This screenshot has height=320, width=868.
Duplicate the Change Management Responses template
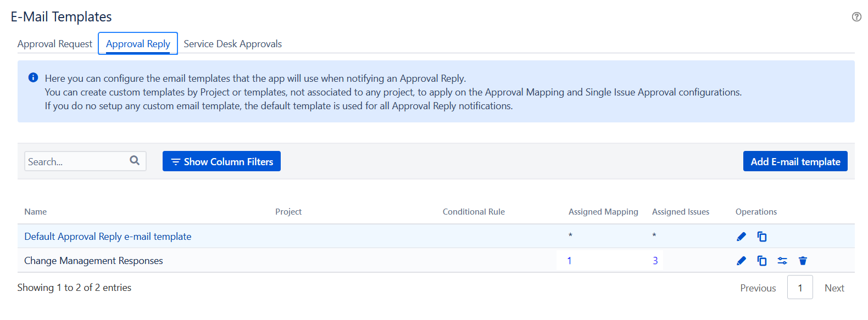762,261
